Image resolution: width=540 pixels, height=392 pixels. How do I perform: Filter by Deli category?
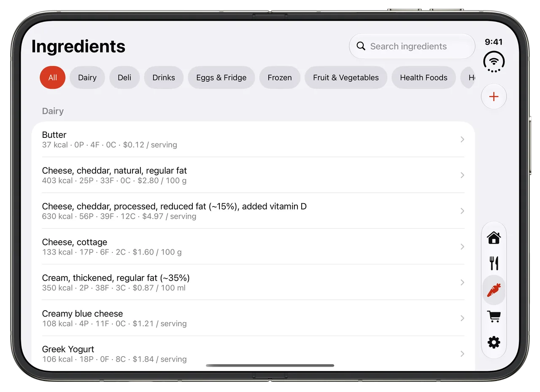coord(124,78)
